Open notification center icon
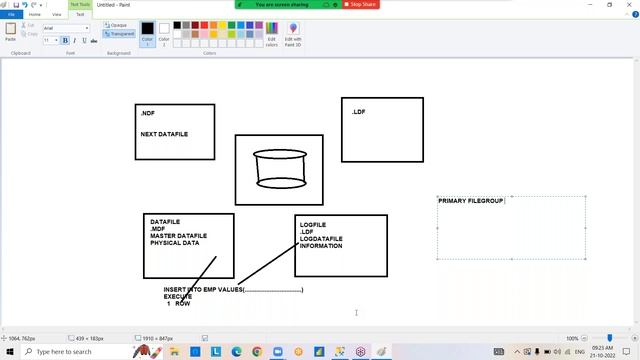This screenshot has width=640, height=360. click(x=627, y=351)
